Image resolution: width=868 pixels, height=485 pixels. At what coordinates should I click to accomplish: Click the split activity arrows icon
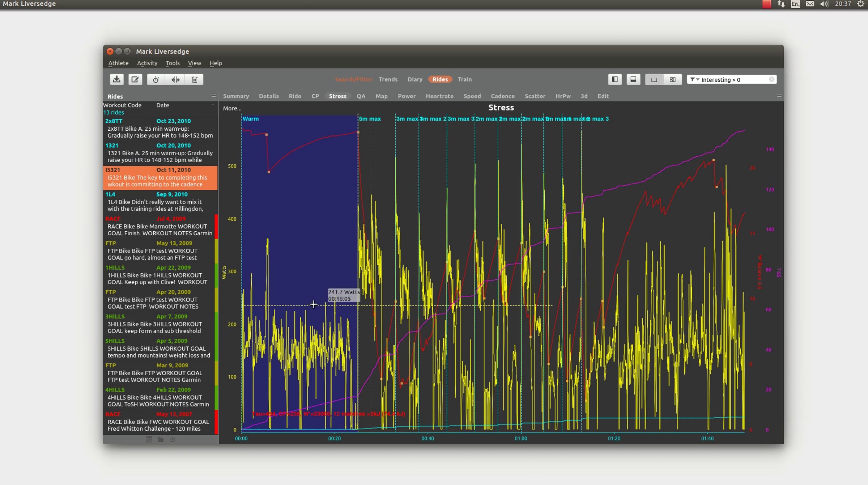(175, 79)
